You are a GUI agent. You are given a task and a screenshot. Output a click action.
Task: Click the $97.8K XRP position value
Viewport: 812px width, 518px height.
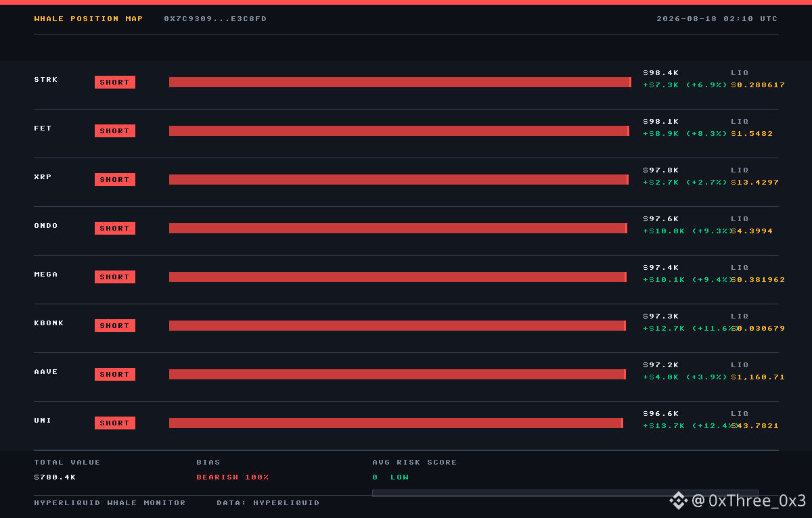pyautogui.click(x=660, y=170)
